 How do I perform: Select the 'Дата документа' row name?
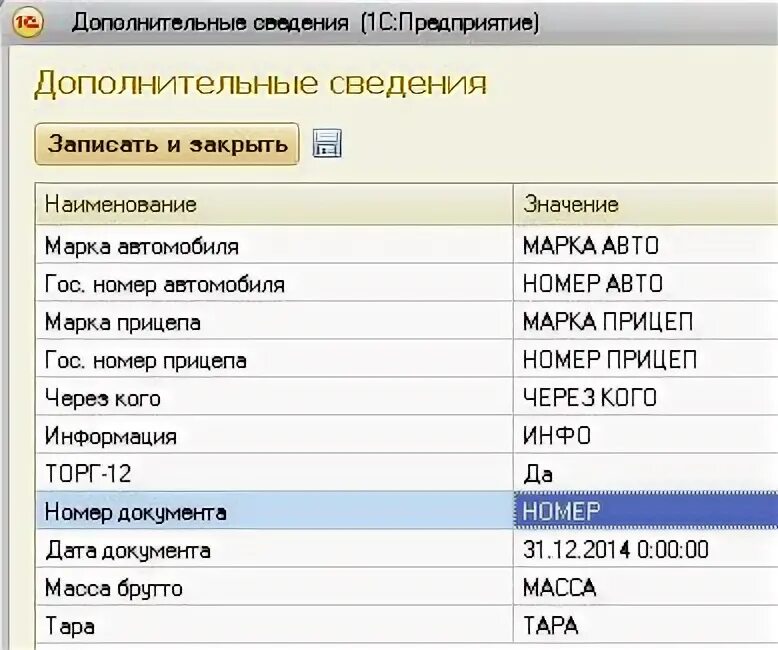(274, 550)
